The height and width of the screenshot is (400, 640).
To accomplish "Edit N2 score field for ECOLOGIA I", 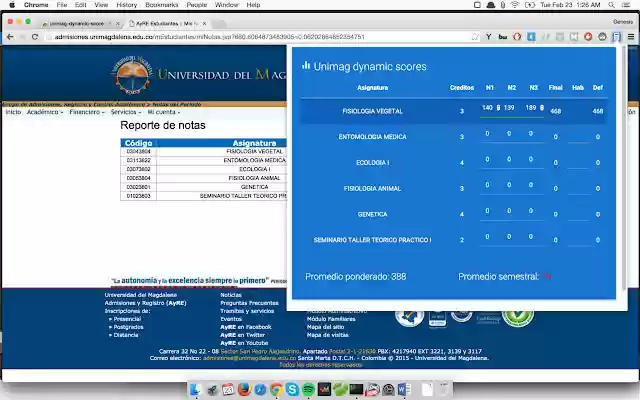I will (x=509, y=160).
